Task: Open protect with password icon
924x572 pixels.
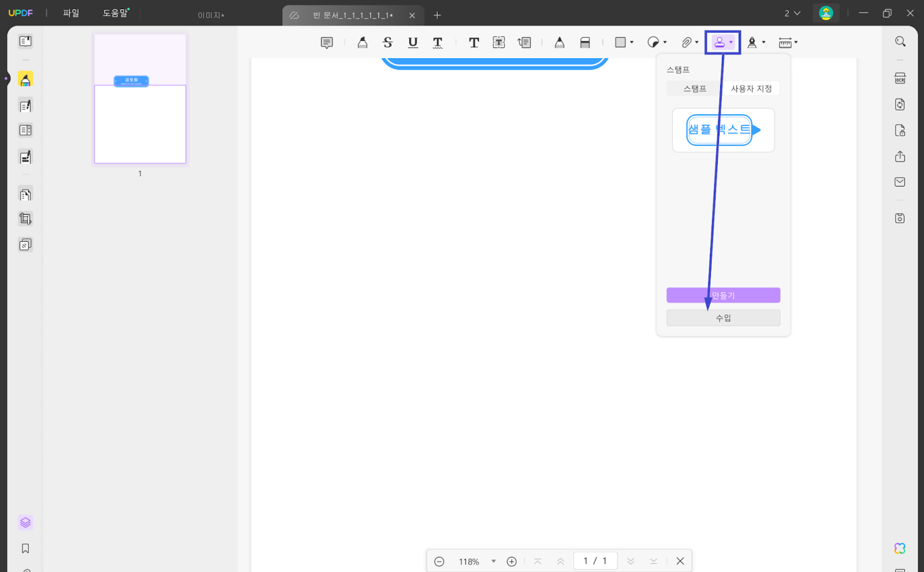Action: pos(900,130)
